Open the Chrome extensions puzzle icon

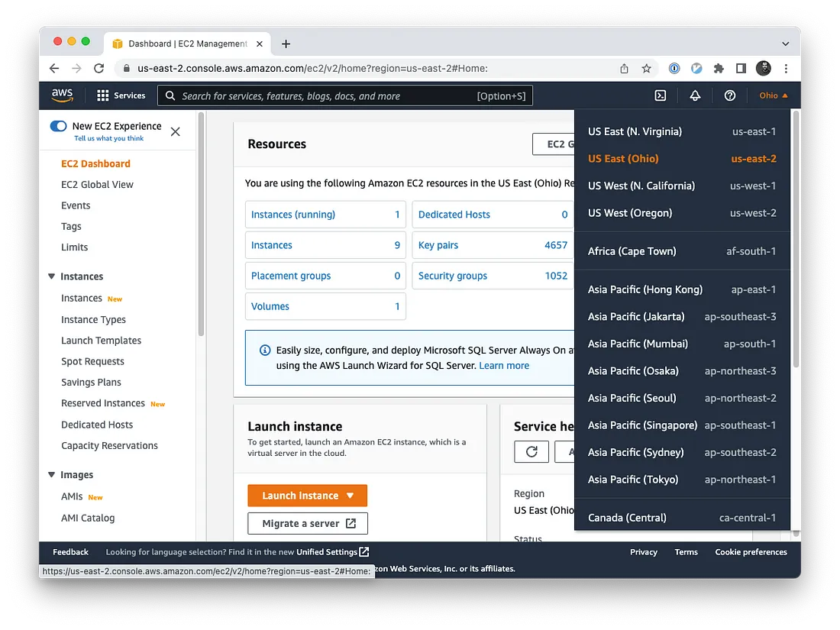pos(719,68)
